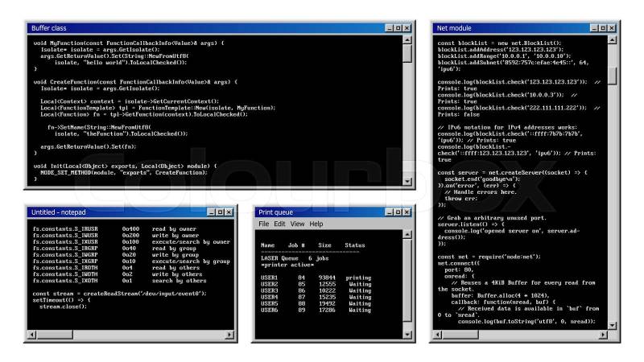
Task: Close the Print queue window
Action: point(405,212)
